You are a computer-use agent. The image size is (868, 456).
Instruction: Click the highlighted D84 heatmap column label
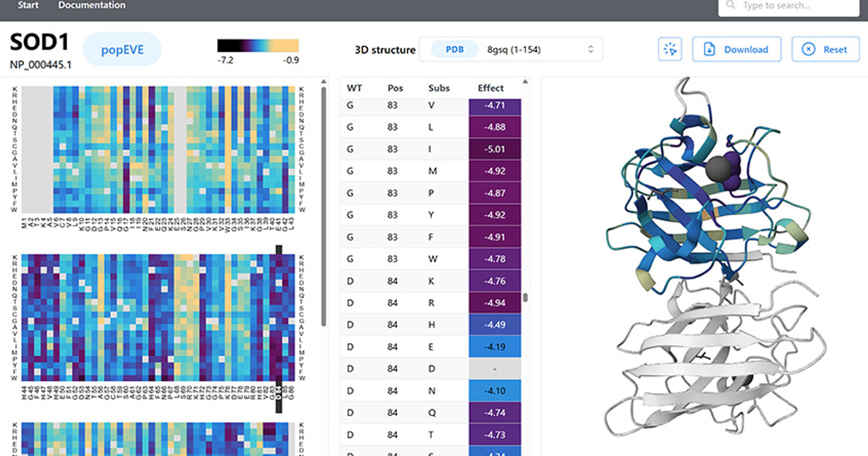pyautogui.click(x=278, y=397)
